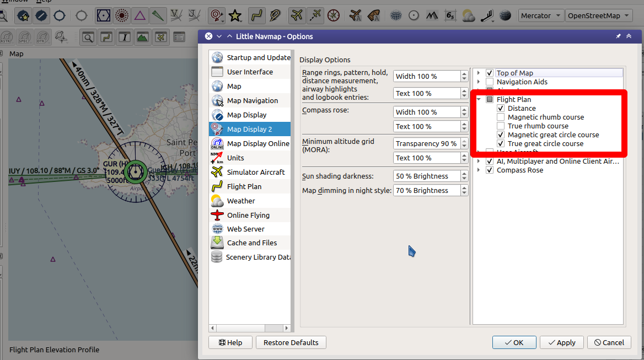644x360 pixels.
Task: Open elevation profile window green mountain icon
Action: tap(142, 38)
